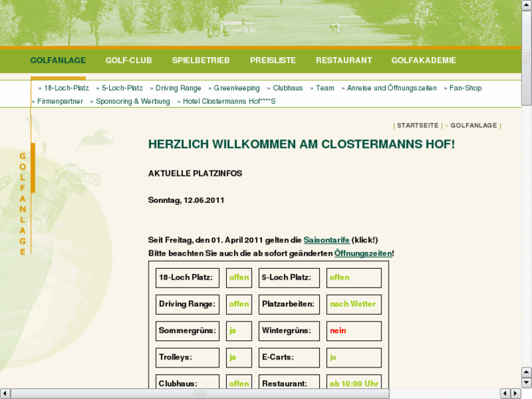Follow the Öffnungszeiten link in the text
Viewport: 532px width, 399px height.
[363, 253]
